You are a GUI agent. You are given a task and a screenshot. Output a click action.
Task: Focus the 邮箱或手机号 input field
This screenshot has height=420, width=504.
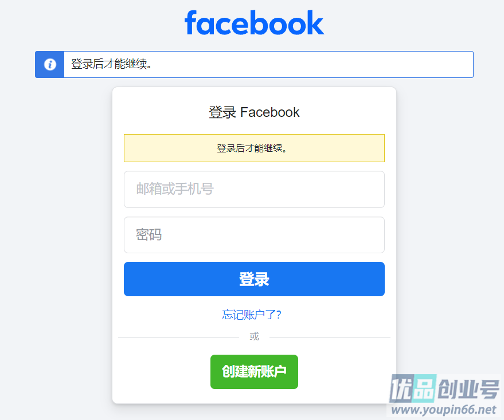(254, 190)
